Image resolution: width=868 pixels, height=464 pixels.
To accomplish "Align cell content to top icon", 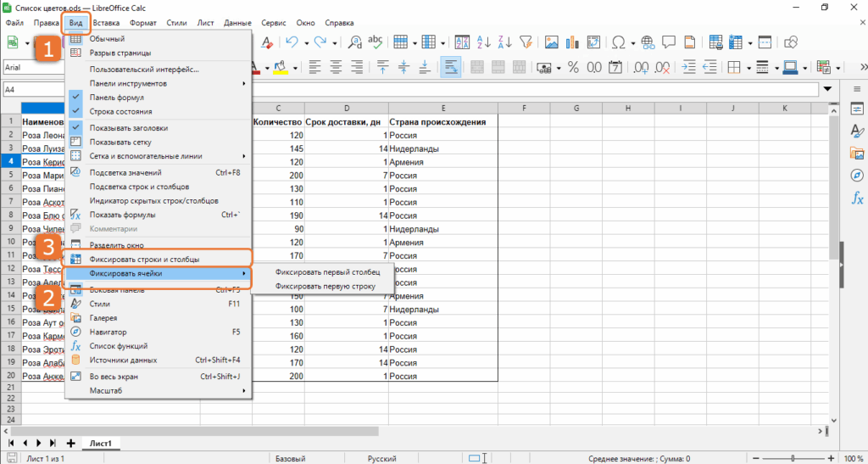I will point(382,68).
